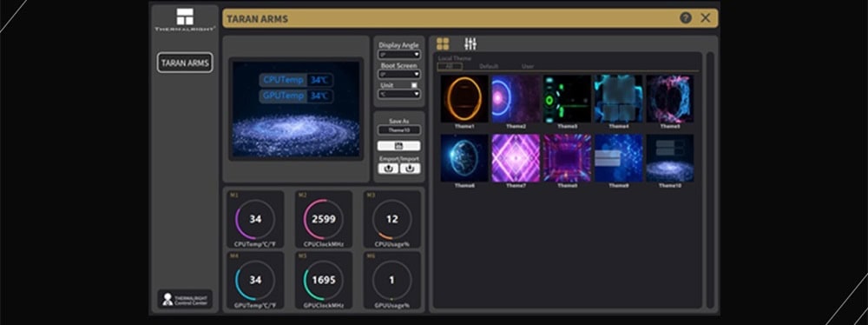Click the left Export/Import icon button
This screenshot has height=325, width=868.
click(388, 168)
